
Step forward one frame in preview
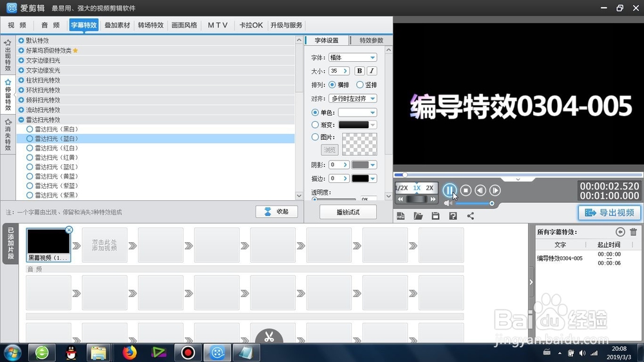[x=495, y=190]
